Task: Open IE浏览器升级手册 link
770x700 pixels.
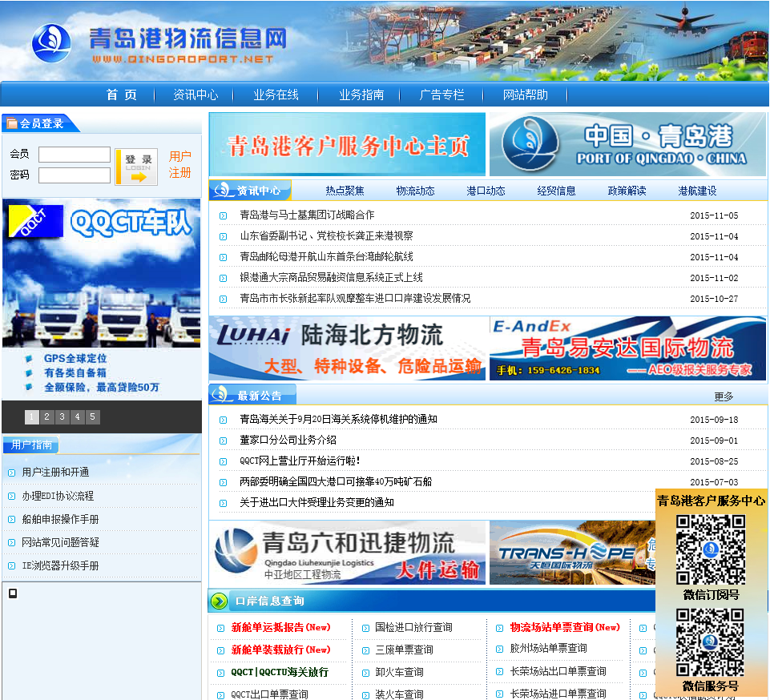Action: tap(60, 566)
